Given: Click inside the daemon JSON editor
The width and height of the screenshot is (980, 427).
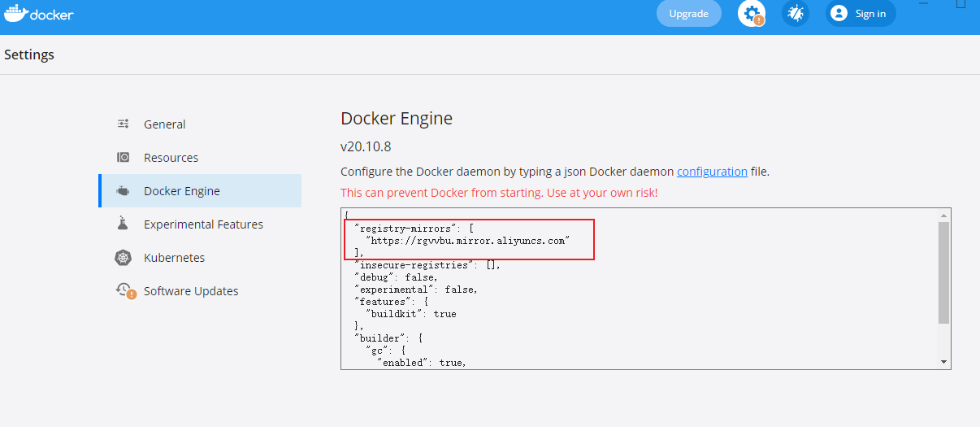Looking at the screenshot, I should (640, 289).
